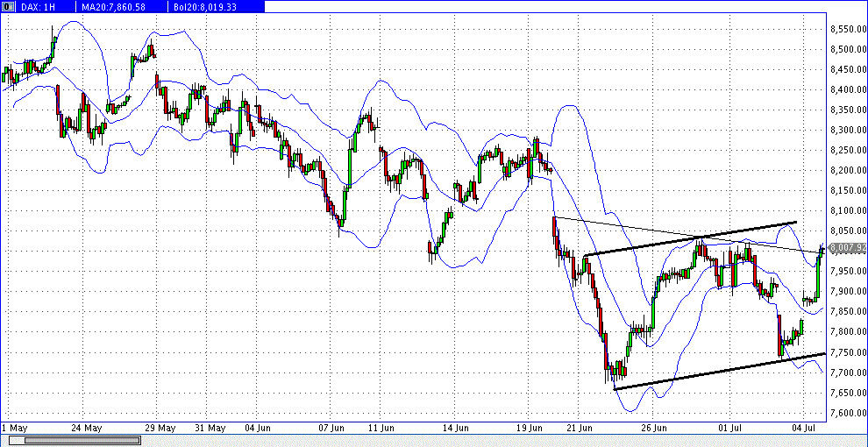Viewport: 868px width, 447px height.
Task: Click the 7,650.00 price axis label
Action: (x=849, y=393)
